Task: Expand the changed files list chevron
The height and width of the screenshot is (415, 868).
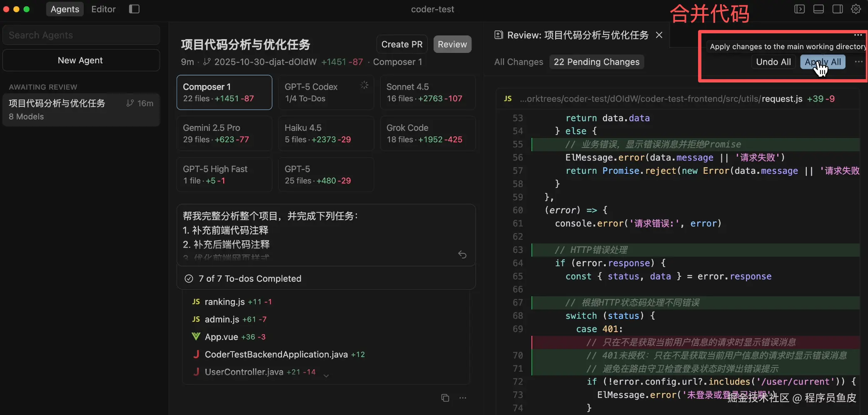Action: click(x=327, y=375)
